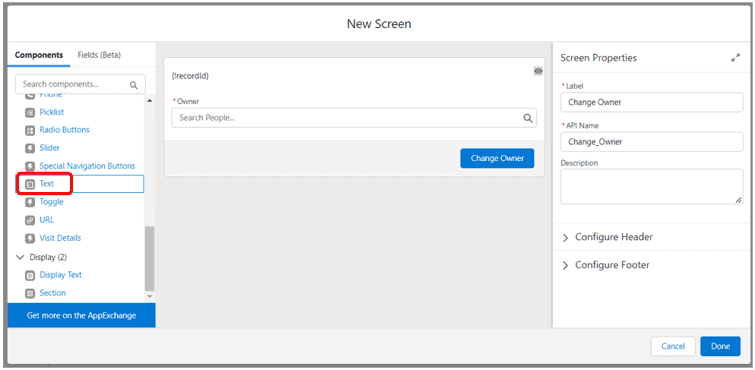This screenshot has width=755, height=370.
Task: Click the Search components input field
Action: point(80,84)
